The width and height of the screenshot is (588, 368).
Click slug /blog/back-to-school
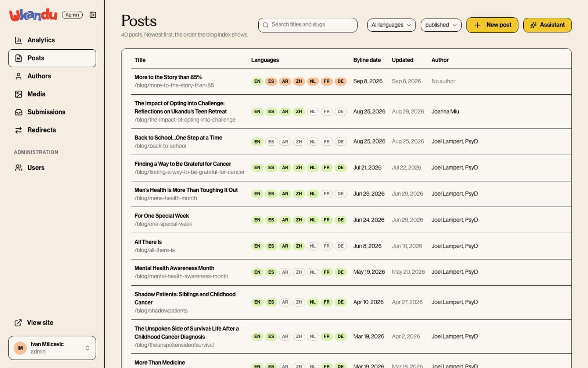(x=160, y=146)
